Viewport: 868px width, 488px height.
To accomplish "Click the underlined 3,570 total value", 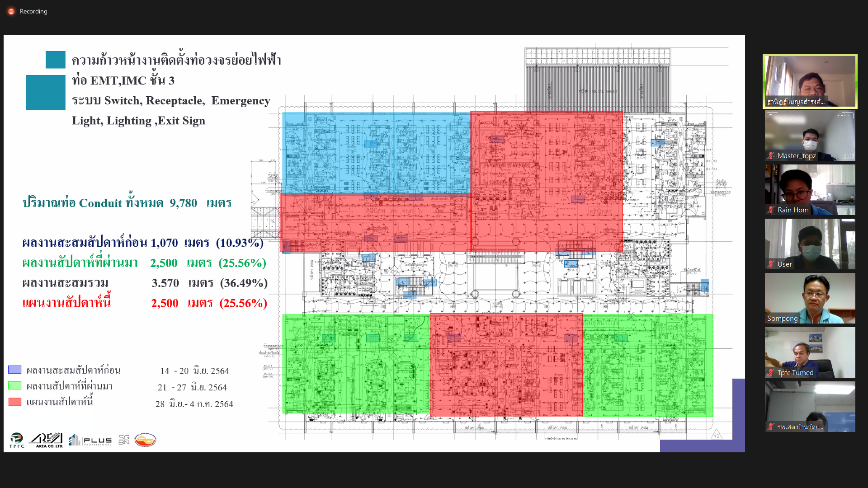I will [x=165, y=283].
